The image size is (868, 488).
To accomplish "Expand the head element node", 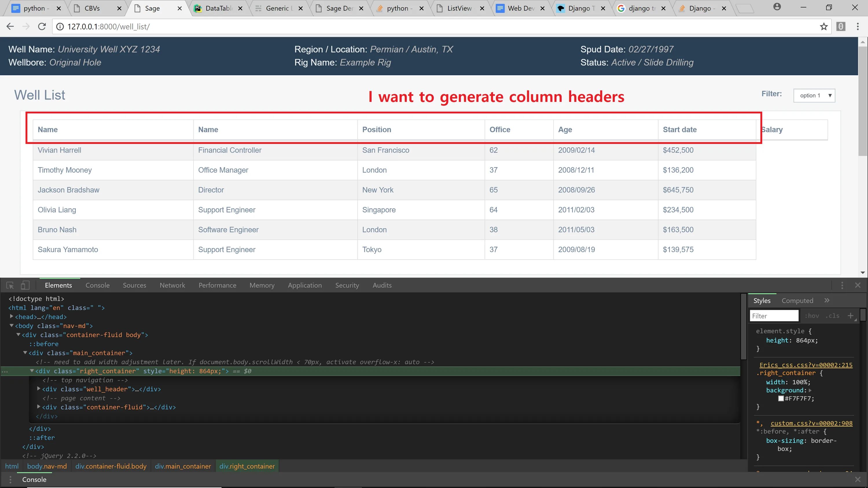I will click(12, 316).
